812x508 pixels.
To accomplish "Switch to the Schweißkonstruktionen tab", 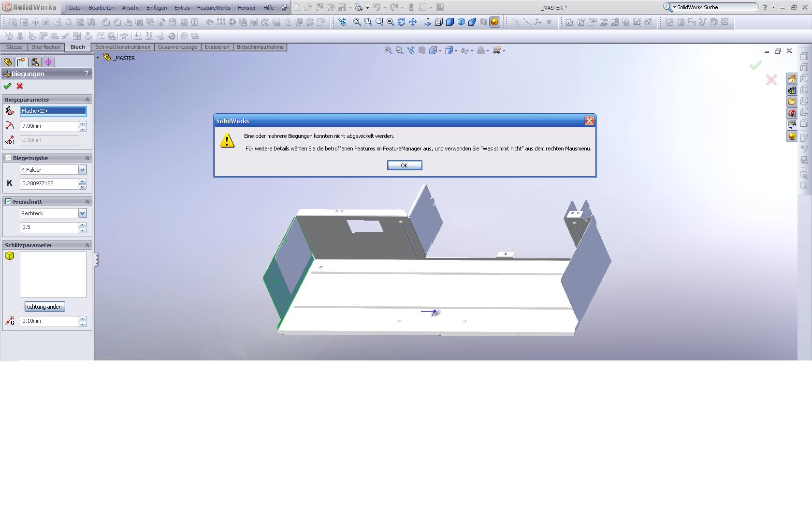I will (123, 47).
